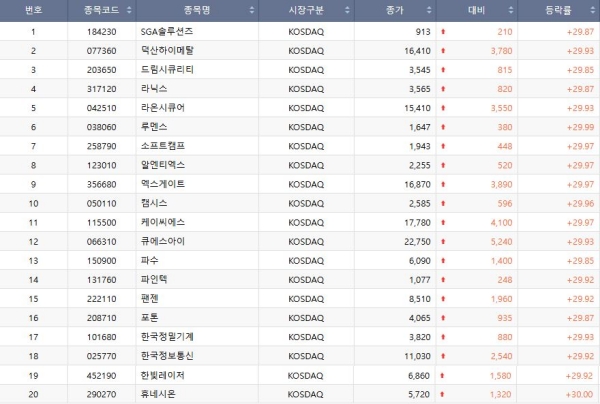600x404 pixels.
Task: Sort by 종가 column sort arrows
Action: (429, 10)
